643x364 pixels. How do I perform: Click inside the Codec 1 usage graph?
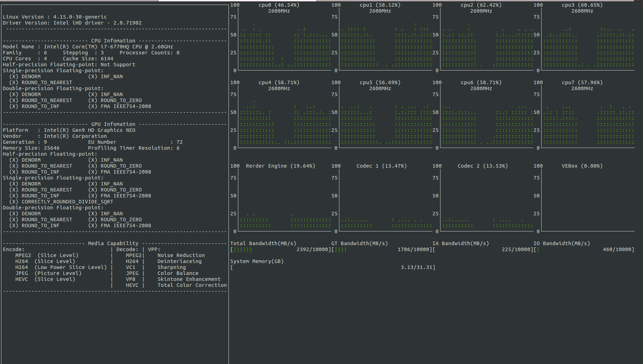(x=386, y=200)
